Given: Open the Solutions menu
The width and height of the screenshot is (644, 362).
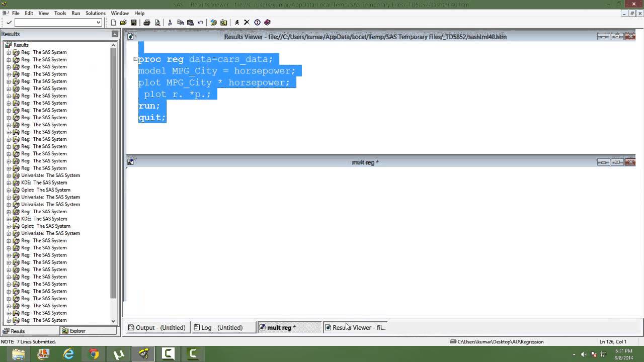Looking at the screenshot, I should click(x=96, y=13).
